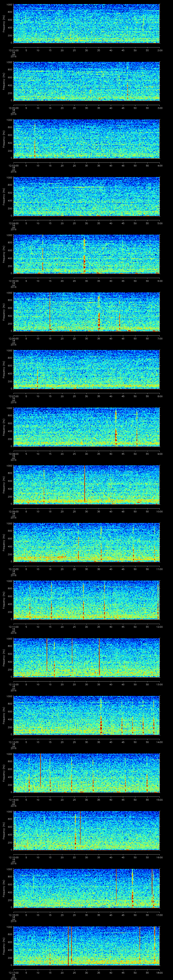
Task: Click the "12:14:00" start time label
Action: [x=13, y=799]
